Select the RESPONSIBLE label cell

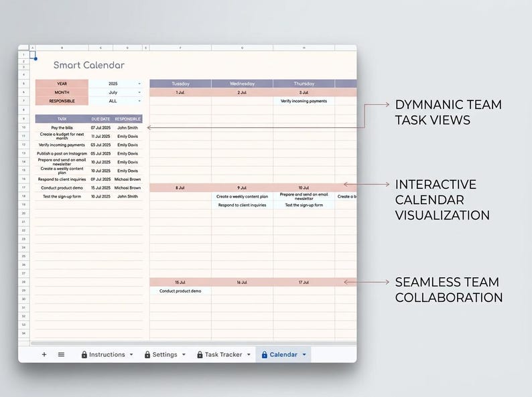coord(62,100)
